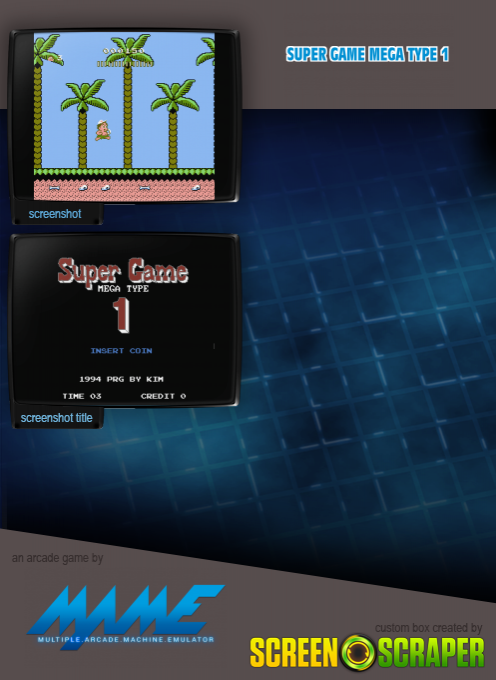Click the "1994 PRG BY KIM" line

click(121, 379)
